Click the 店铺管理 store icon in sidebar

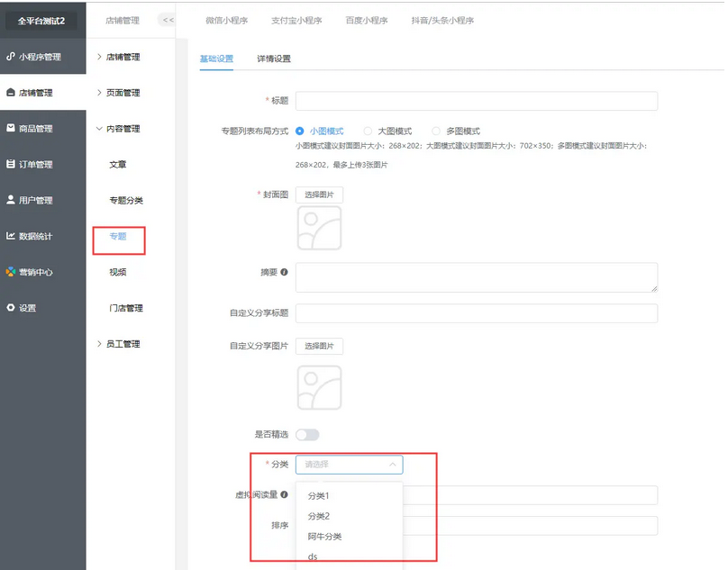click(11, 93)
